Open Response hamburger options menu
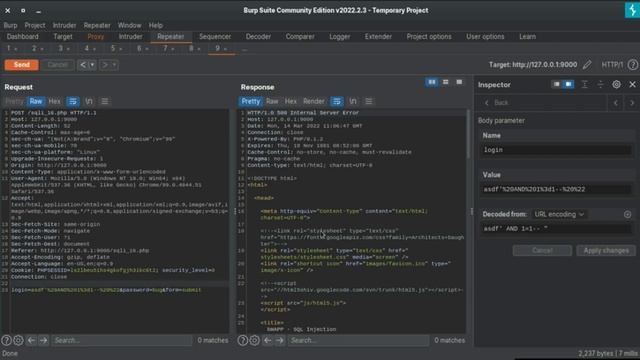The height and width of the screenshot is (360, 640). (x=369, y=101)
